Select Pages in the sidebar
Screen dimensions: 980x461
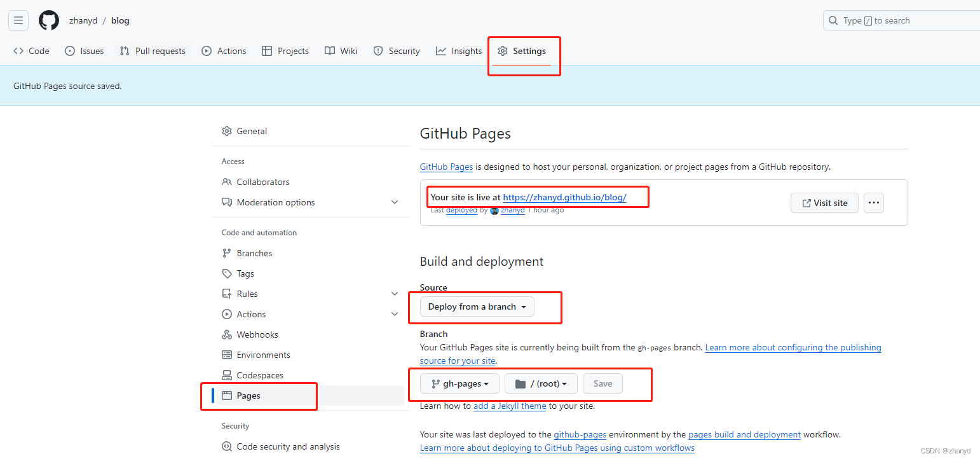coord(310,396)
